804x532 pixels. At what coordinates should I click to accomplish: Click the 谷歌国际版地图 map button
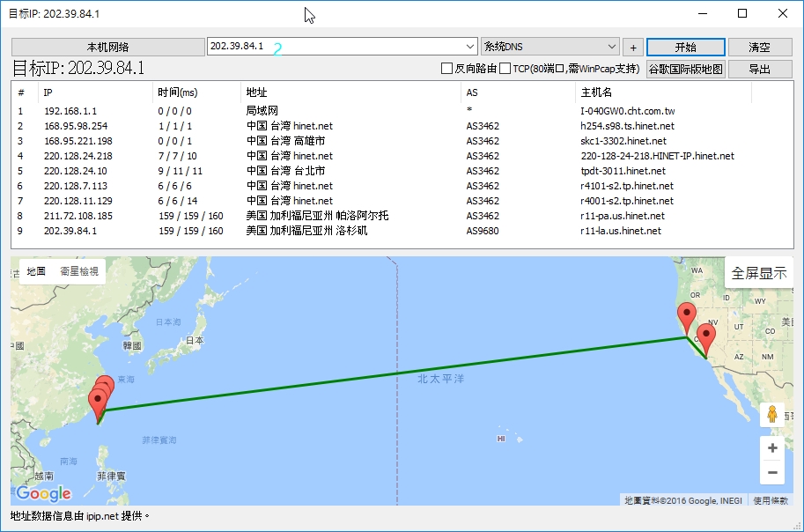pos(685,69)
